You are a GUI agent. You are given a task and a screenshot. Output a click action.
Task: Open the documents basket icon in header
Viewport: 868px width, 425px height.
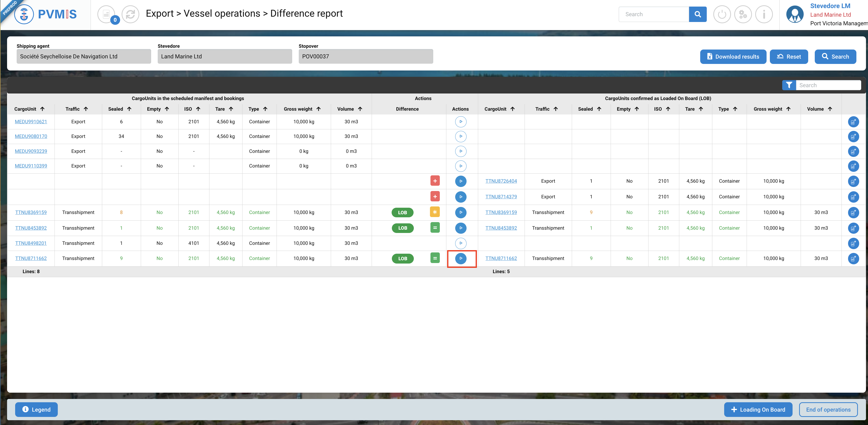pos(106,14)
